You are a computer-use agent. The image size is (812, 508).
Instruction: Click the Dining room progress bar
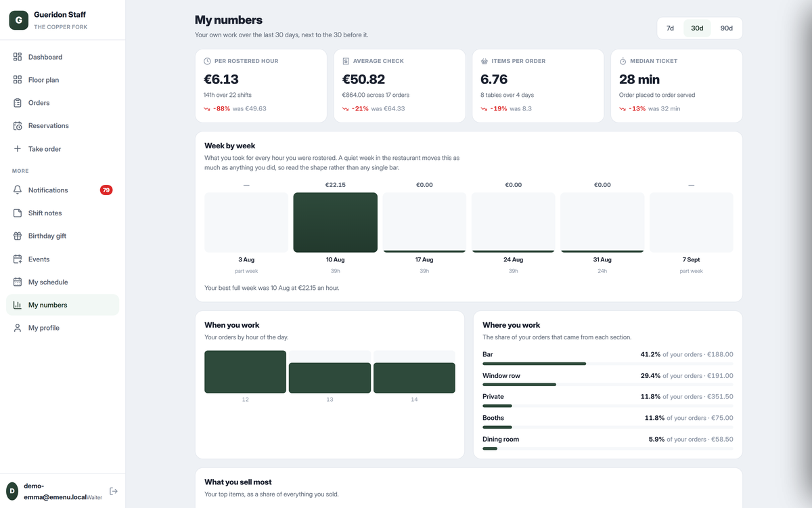click(608, 448)
